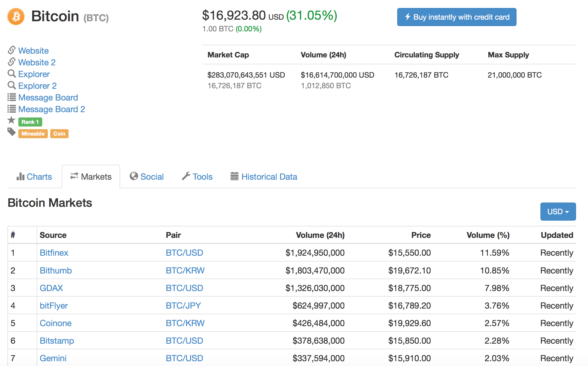This screenshot has width=588, height=366.
Task: Click the bar chart icon on Charts tab
Action: point(20,176)
